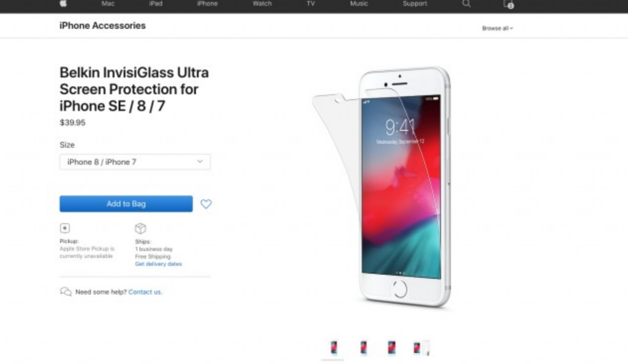Save item with the heart favorite icon

pyautogui.click(x=206, y=204)
